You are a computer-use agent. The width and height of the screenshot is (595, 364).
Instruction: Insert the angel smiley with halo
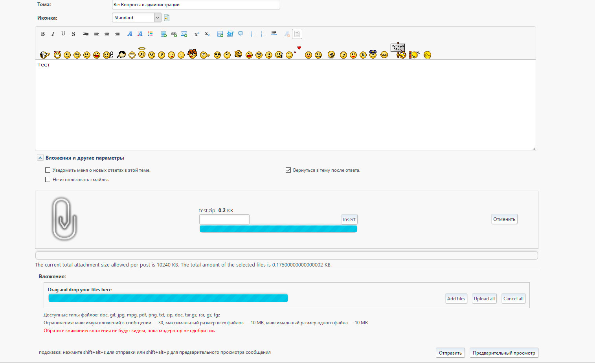click(x=142, y=53)
